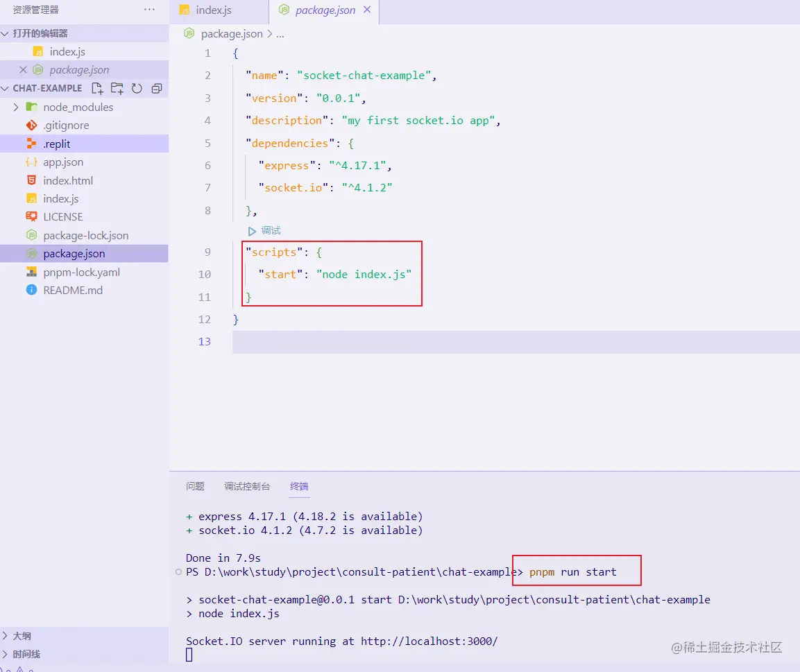Image resolution: width=800 pixels, height=672 pixels.
Task: Open index.html in explorer
Action: coord(84,180)
